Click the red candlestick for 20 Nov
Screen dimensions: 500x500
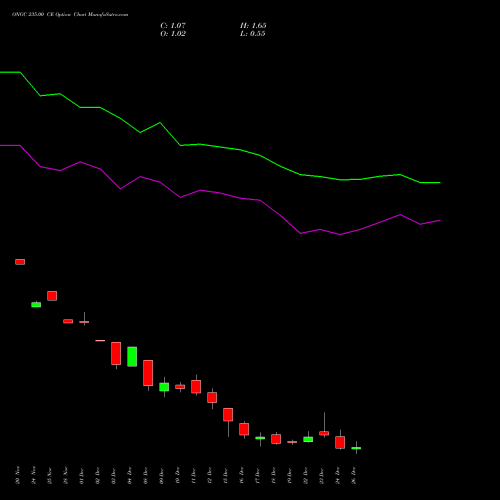tap(20, 262)
